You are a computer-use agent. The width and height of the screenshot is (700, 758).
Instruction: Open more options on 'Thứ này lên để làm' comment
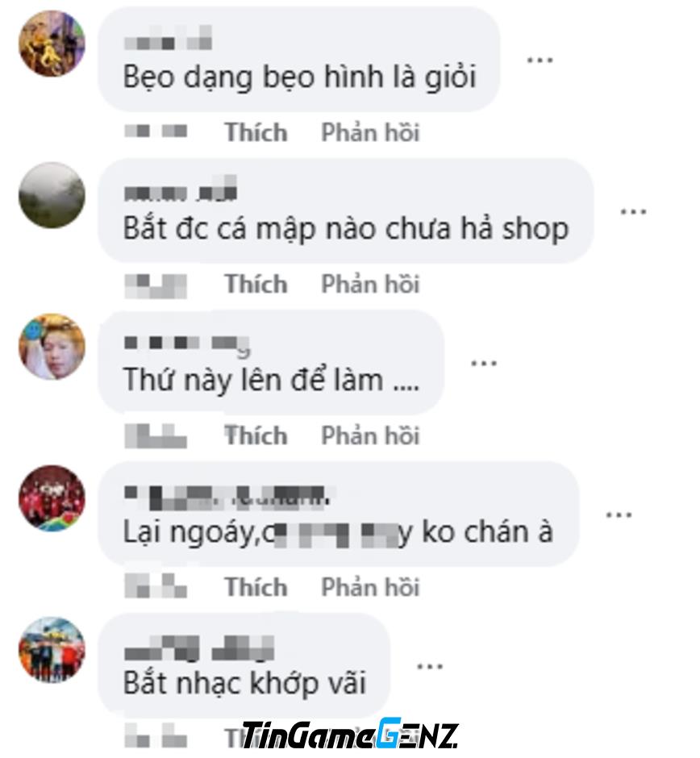click(484, 364)
